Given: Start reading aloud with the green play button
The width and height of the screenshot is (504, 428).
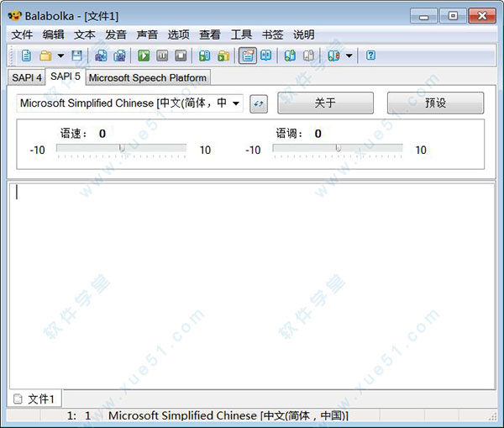Looking at the screenshot, I should (144, 55).
